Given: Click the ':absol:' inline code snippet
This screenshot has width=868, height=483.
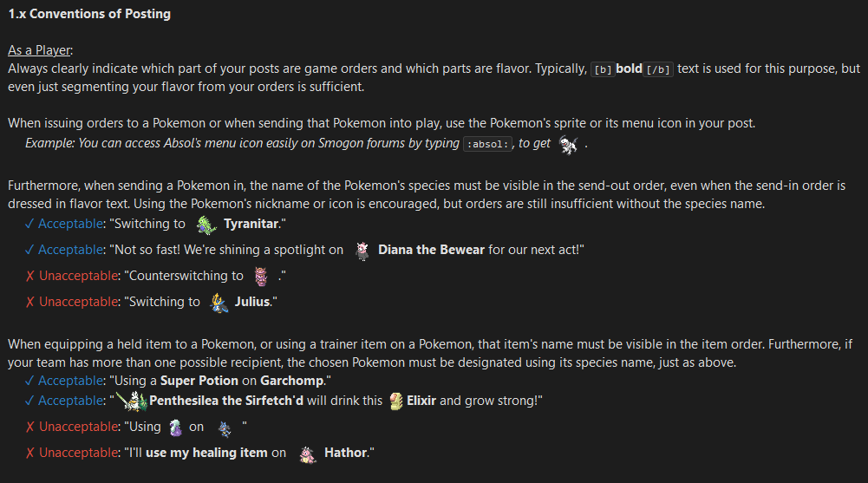Looking at the screenshot, I should (487, 144).
